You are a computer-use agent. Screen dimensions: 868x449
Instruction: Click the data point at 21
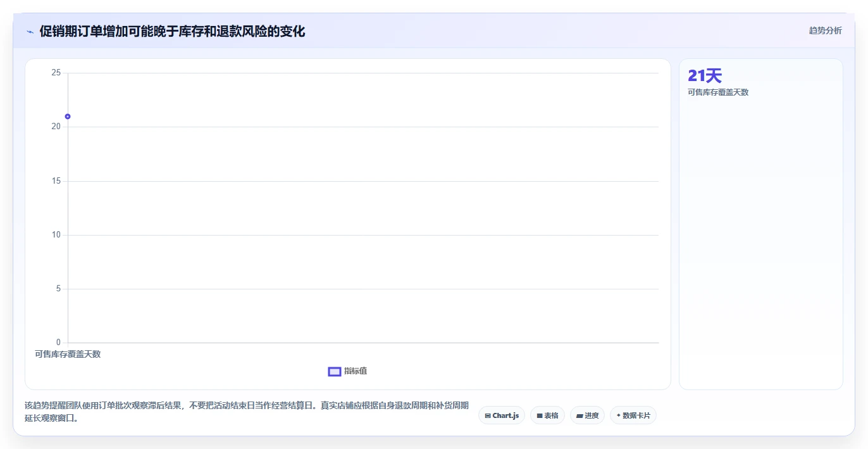pyautogui.click(x=68, y=117)
